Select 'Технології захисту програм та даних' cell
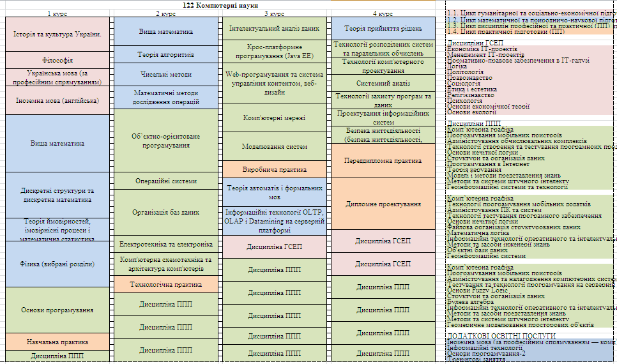This screenshot has height=364, width=617. 383,100
